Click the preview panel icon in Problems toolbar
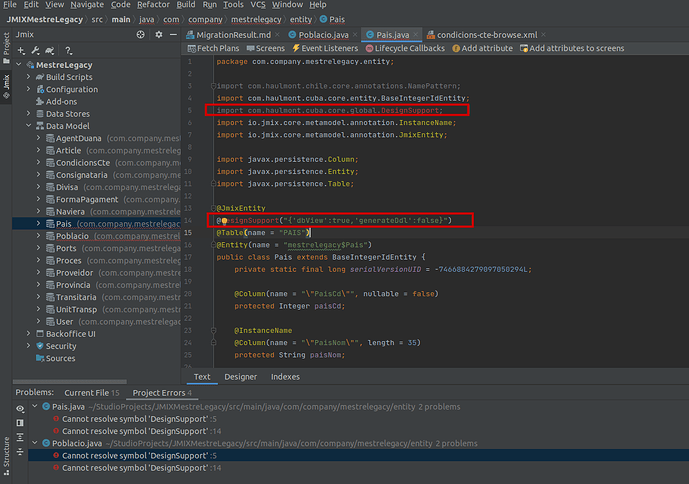 pyautogui.click(x=20, y=423)
